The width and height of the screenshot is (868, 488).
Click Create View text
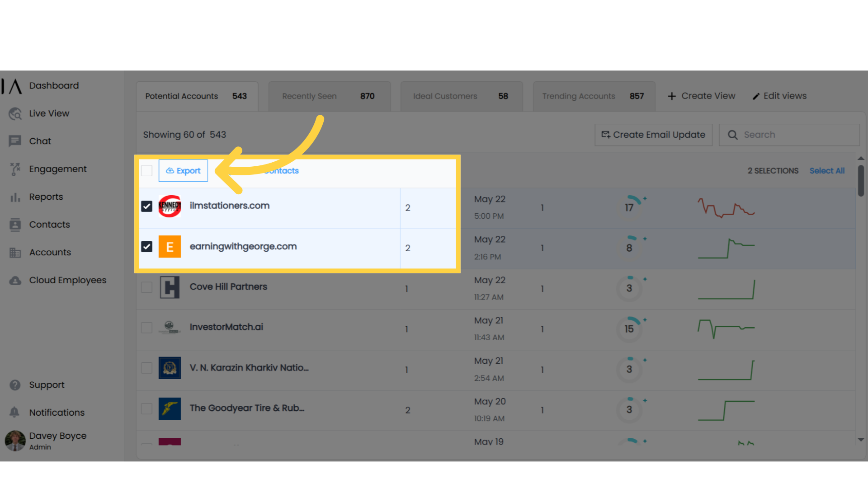[708, 96]
